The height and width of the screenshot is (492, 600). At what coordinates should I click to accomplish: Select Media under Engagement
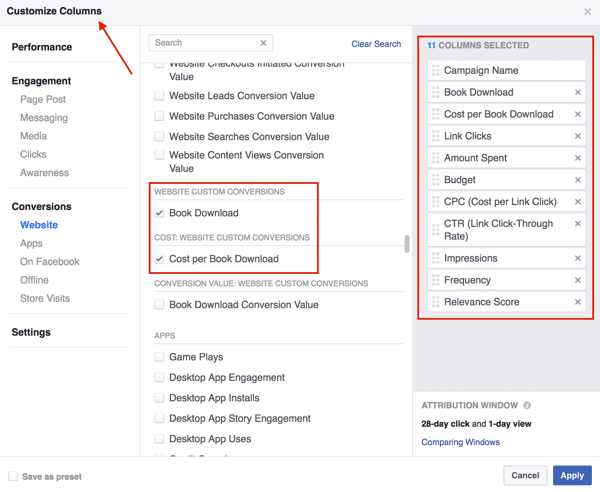34,136
